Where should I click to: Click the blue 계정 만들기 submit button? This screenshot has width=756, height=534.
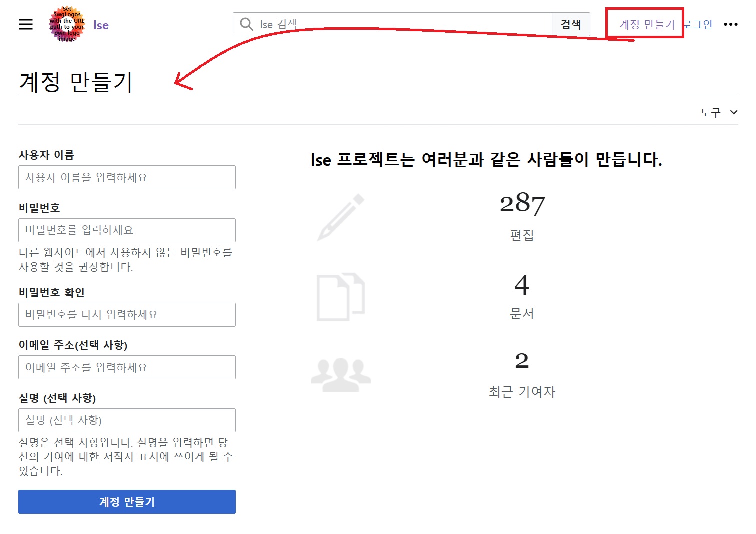[x=127, y=502]
